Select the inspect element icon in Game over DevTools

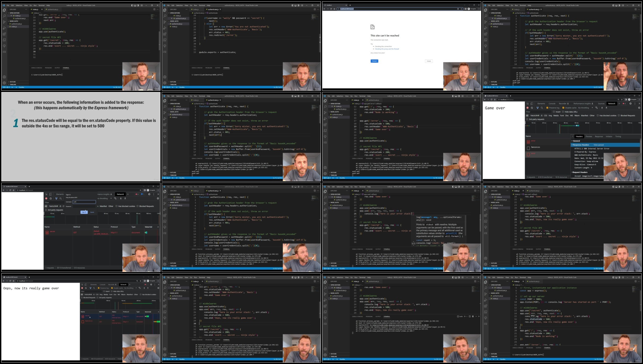click(x=528, y=104)
